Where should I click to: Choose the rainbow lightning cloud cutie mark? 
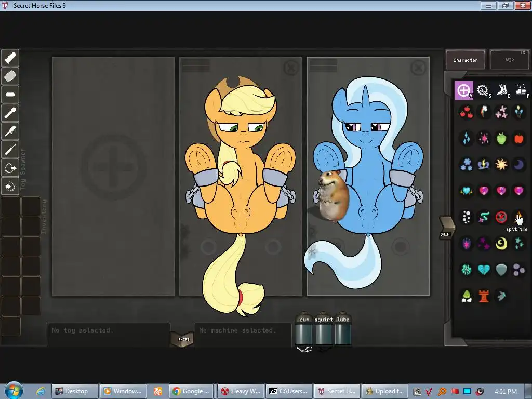pyautogui.click(x=484, y=112)
